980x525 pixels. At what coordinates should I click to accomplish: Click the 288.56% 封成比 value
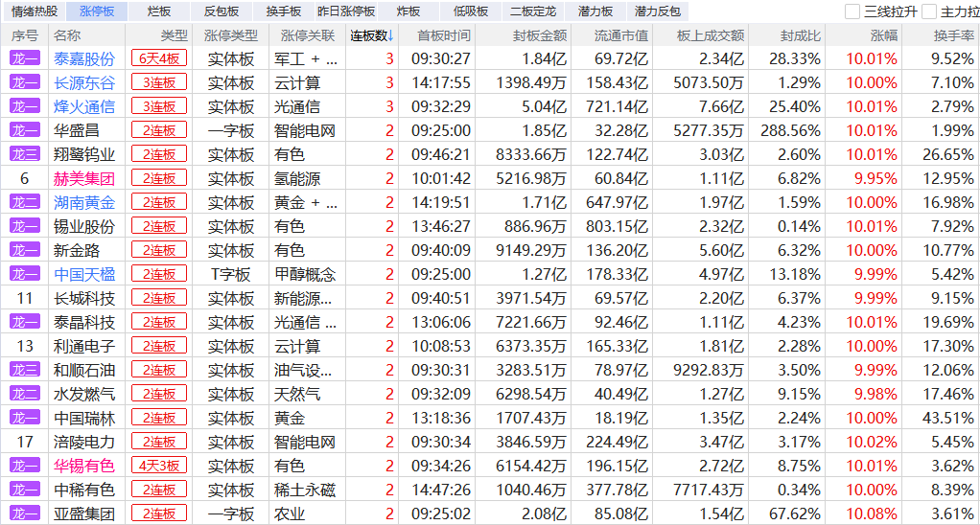[790, 130]
